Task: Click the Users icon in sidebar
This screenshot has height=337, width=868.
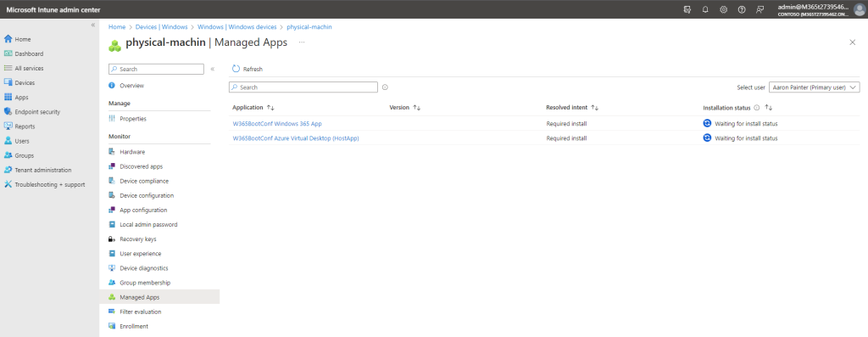Action: pos(8,141)
